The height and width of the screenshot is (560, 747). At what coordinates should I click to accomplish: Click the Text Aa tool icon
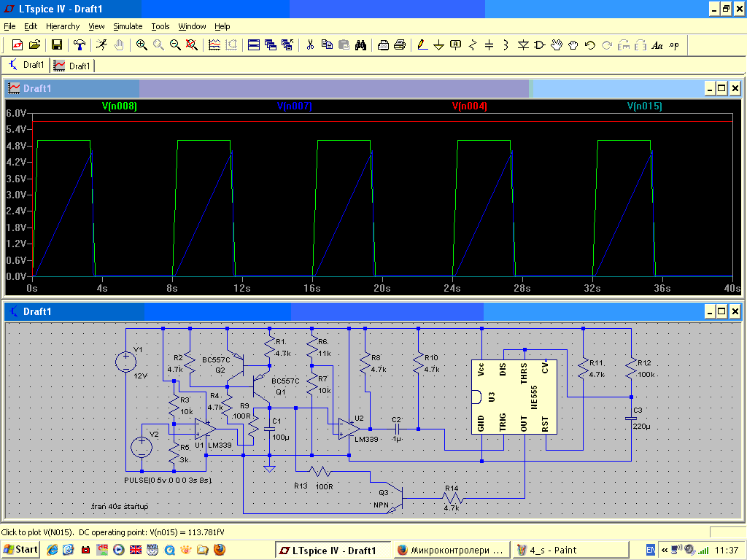pos(657,44)
